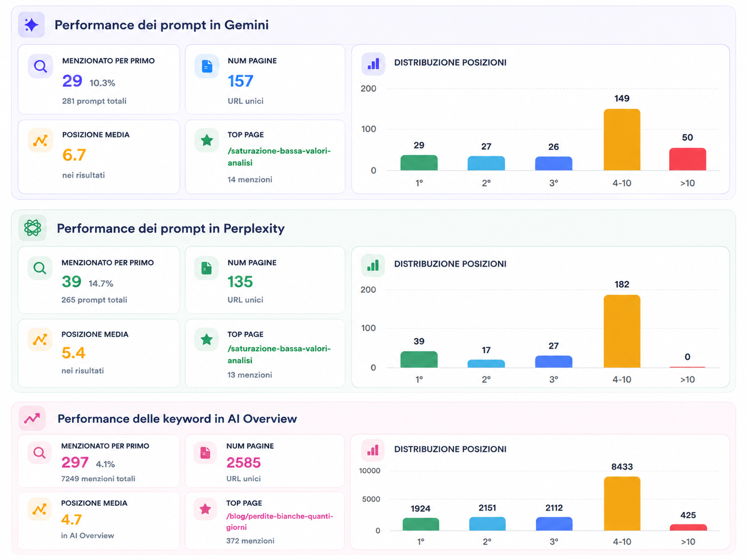
Task: Click the "Performance dei prompt in Perplexity" heading
Action: [x=171, y=228]
